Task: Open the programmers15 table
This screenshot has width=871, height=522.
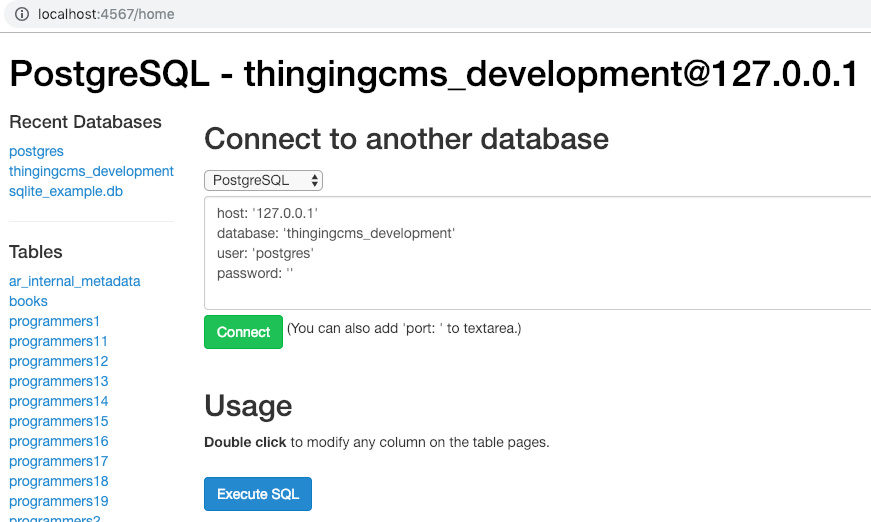Action: coord(58,421)
